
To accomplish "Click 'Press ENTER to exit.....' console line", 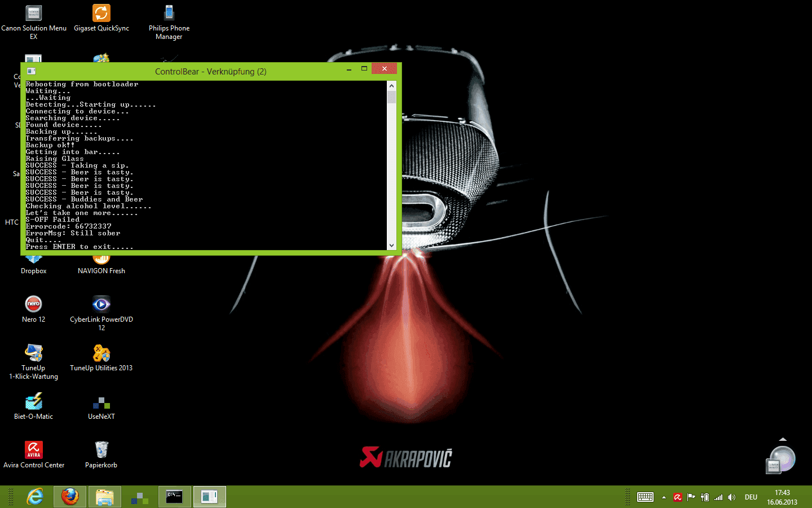I will click(x=80, y=247).
